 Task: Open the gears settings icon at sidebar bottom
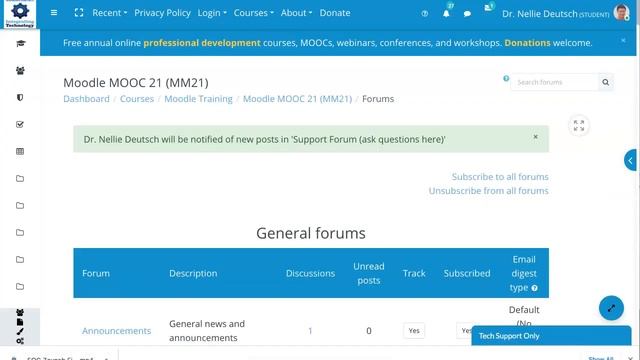20,341
